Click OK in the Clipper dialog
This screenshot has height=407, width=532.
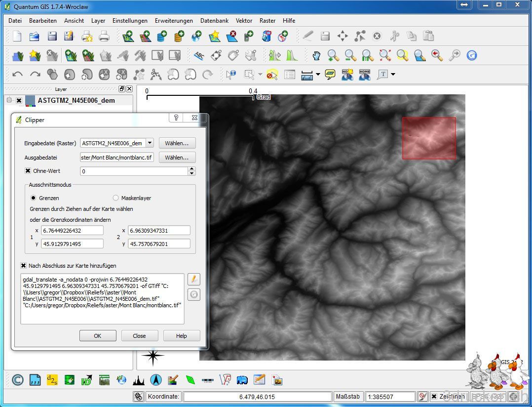click(x=98, y=336)
